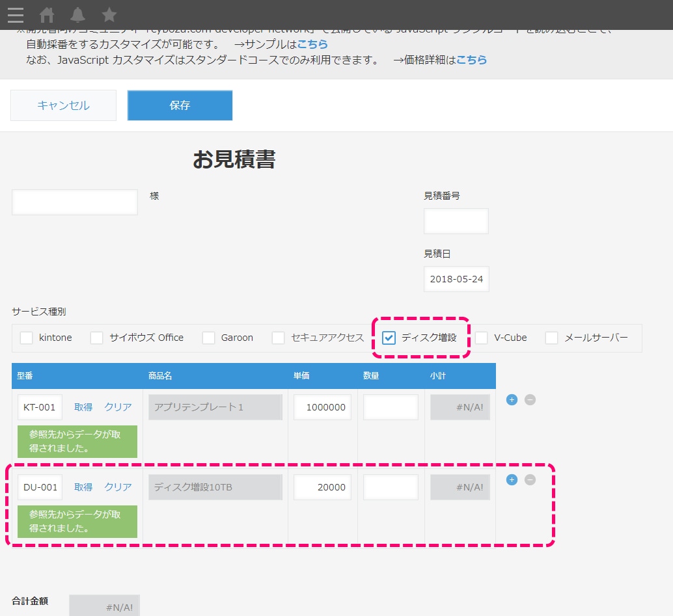Remove the KT-001 row with the minus icon
The width and height of the screenshot is (673, 616).
pyautogui.click(x=530, y=399)
